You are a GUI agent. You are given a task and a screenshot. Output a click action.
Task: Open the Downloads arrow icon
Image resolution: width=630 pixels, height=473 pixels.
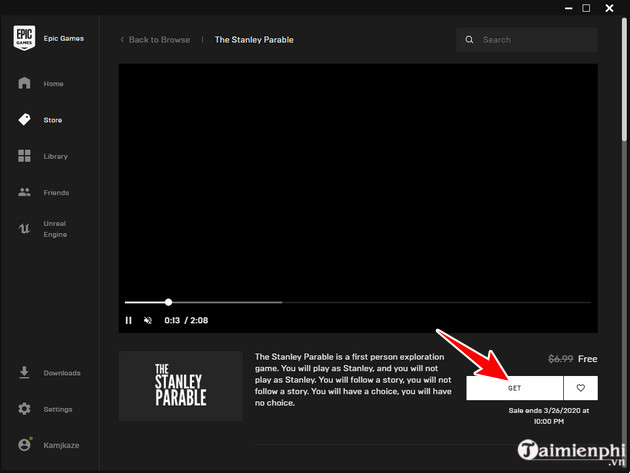(24, 373)
